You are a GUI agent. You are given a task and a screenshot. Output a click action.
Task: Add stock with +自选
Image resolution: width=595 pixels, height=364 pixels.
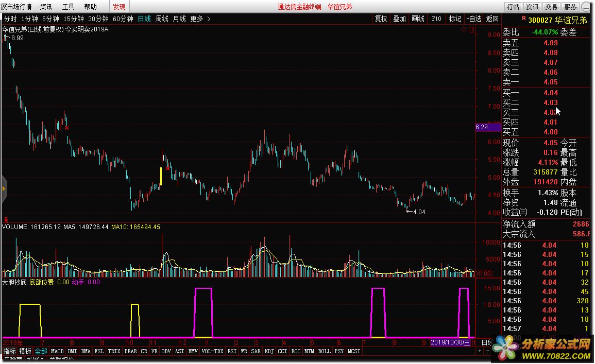coord(473,19)
